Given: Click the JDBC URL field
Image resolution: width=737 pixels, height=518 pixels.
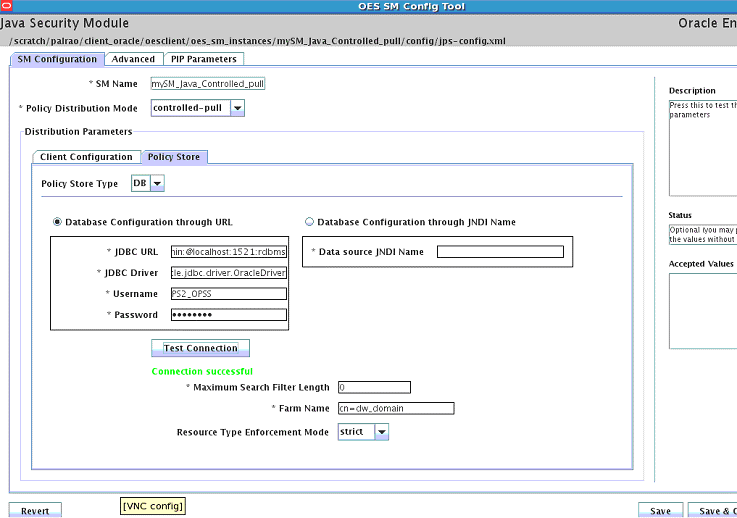Looking at the screenshot, I should [229, 252].
